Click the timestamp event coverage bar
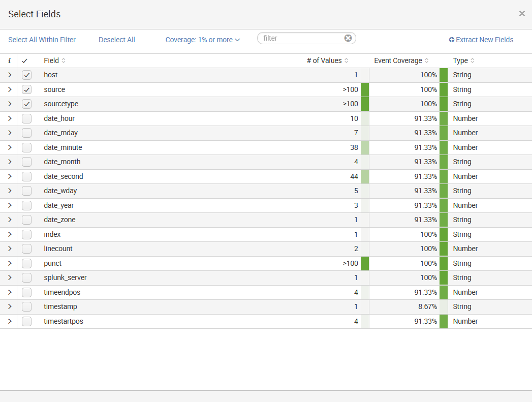The height and width of the screenshot is (402, 532). [444, 306]
